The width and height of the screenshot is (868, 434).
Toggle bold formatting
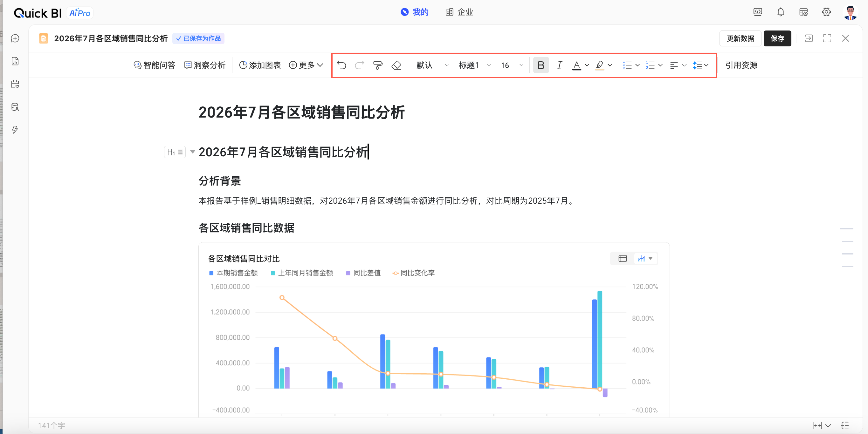(x=541, y=65)
